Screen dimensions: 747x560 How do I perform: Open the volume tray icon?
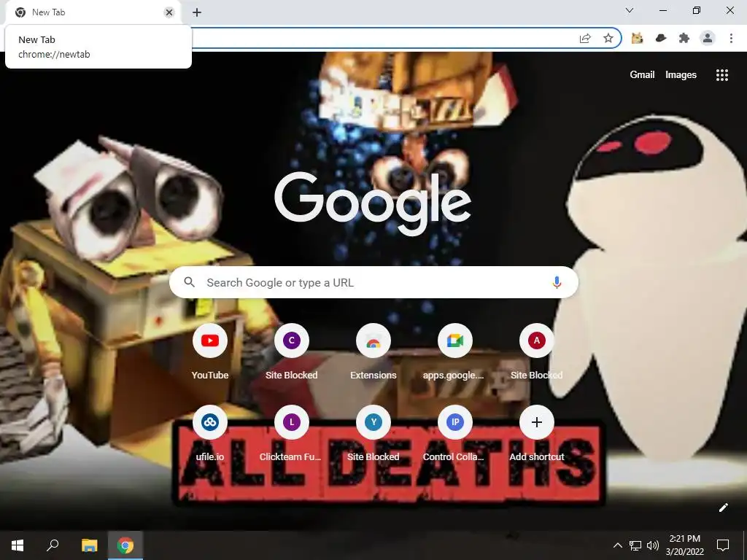click(x=653, y=545)
